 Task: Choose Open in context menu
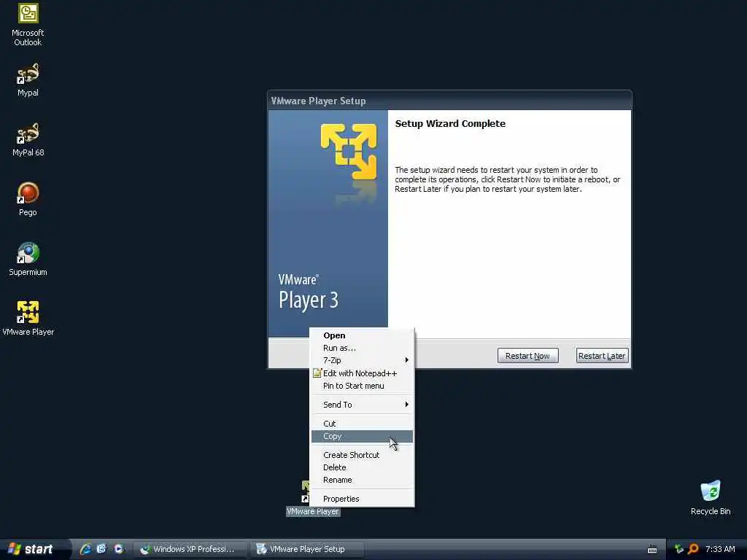coord(362,335)
